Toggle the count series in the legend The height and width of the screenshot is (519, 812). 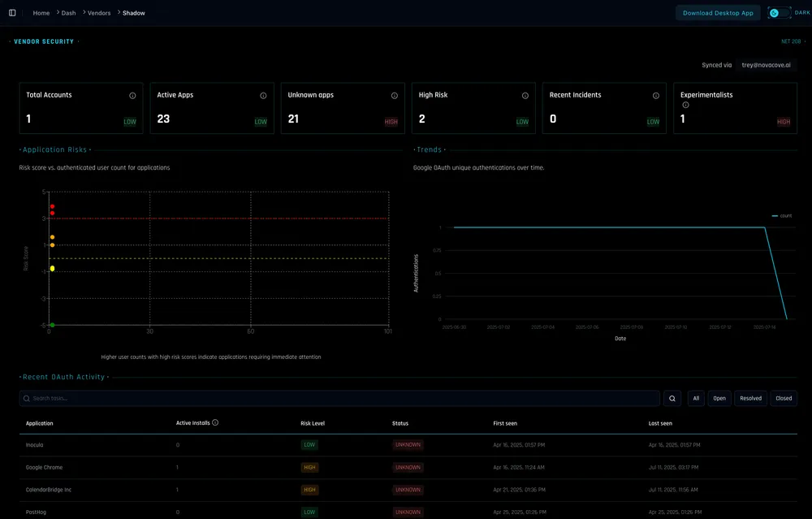point(782,215)
